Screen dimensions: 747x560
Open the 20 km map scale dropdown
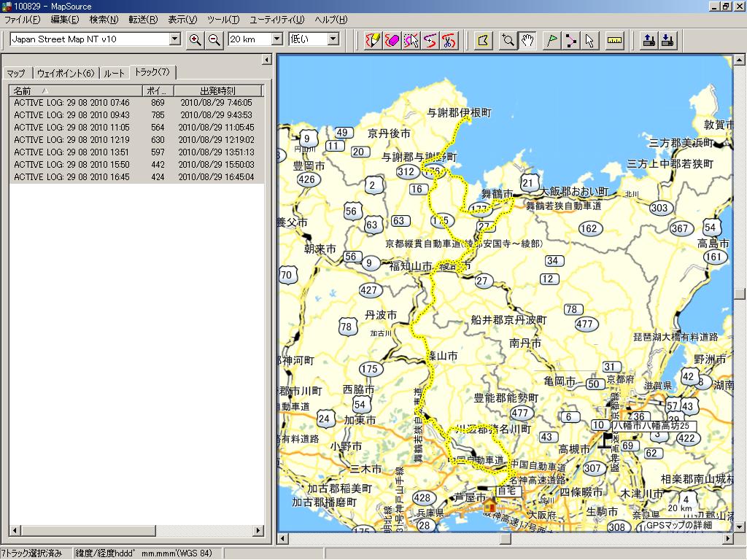tap(276, 39)
